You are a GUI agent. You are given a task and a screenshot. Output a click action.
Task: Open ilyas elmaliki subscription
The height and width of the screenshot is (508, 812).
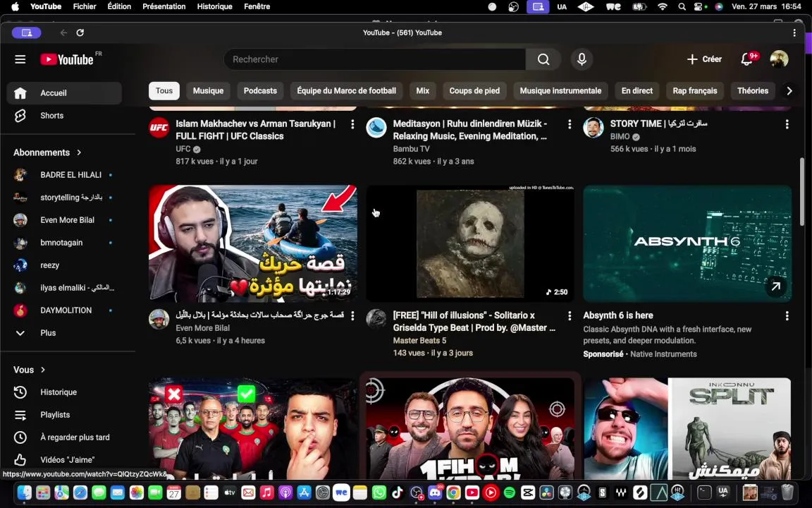coord(64,288)
